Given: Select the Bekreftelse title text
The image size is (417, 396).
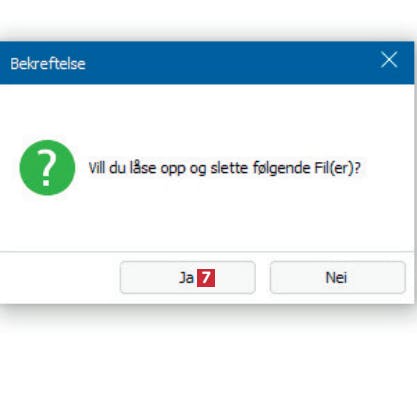Looking at the screenshot, I should [48, 63].
